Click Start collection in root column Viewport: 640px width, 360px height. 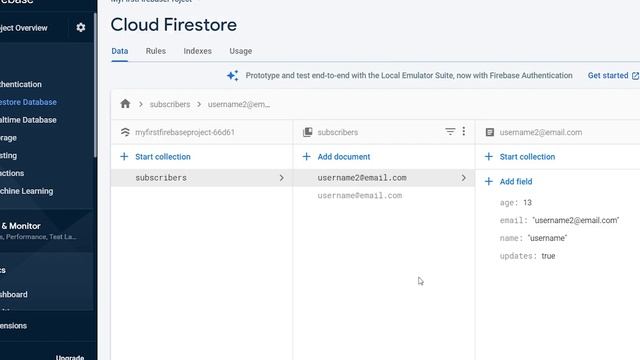pos(163,157)
